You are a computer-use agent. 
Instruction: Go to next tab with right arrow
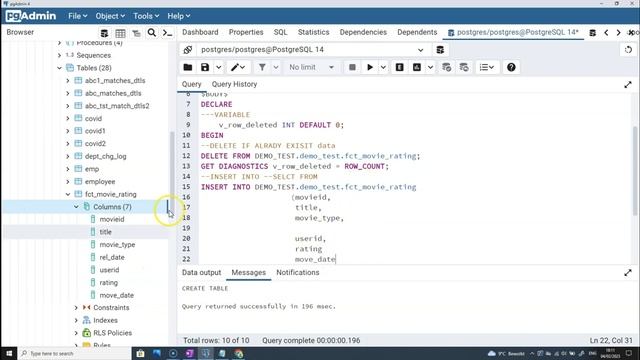click(618, 33)
